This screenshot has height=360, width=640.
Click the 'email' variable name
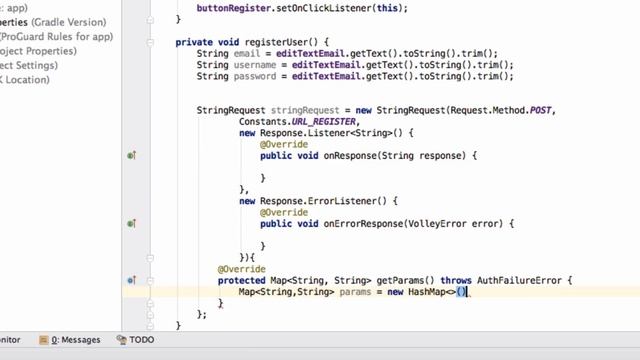(x=247, y=53)
